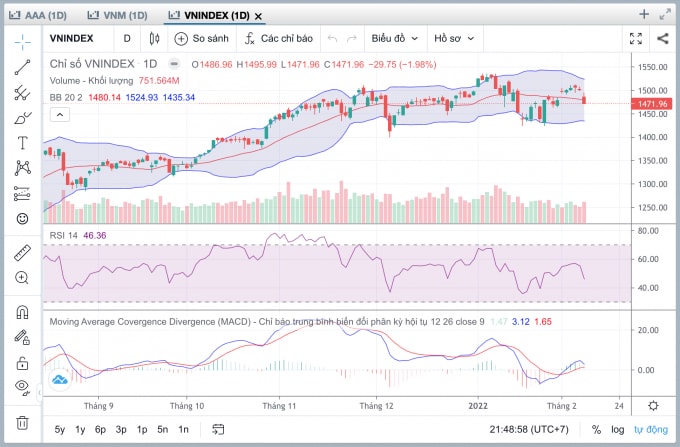Switch to the VNM (1D) tab
The height and width of the screenshot is (447, 680).
click(x=118, y=16)
